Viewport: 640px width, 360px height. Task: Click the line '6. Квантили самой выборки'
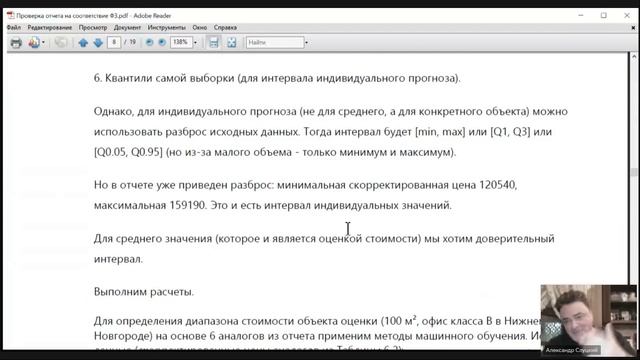[277, 78]
